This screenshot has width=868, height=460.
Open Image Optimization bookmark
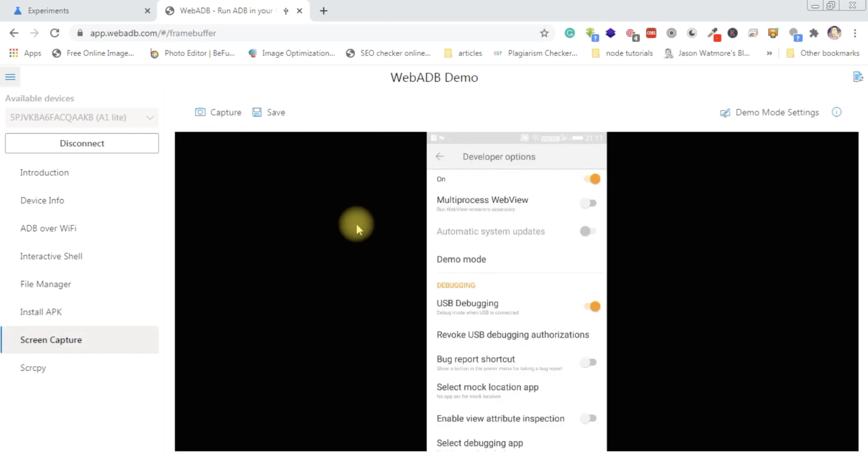tap(291, 53)
